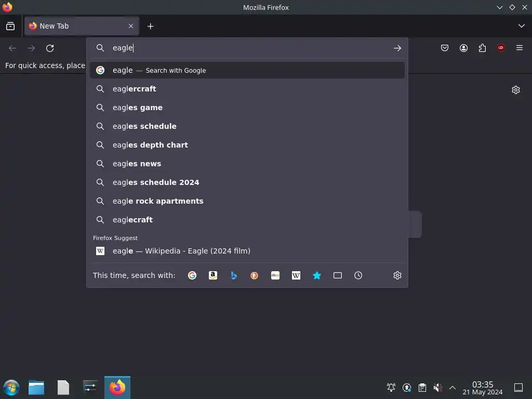Search this time with eBay icon

pyautogui.click(x=275, y=275)
